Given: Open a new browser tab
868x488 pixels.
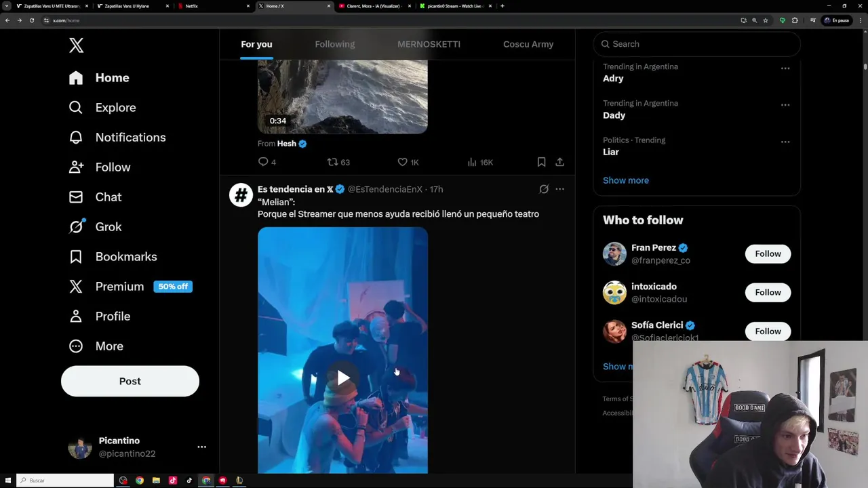Looking at the screenshot, I should point(502,6).
